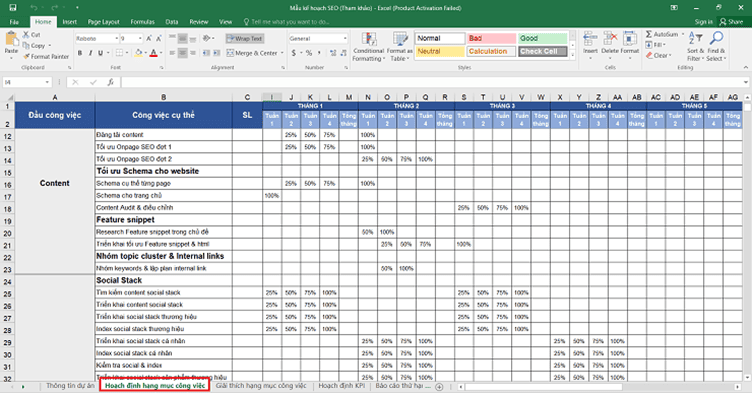Click the AutoSum sigma icon
This screenshot has height=393, width=752.
648,35
